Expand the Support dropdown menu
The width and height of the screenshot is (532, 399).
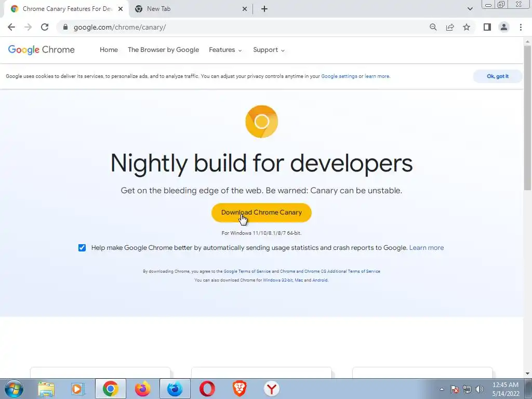click(269, 50)
